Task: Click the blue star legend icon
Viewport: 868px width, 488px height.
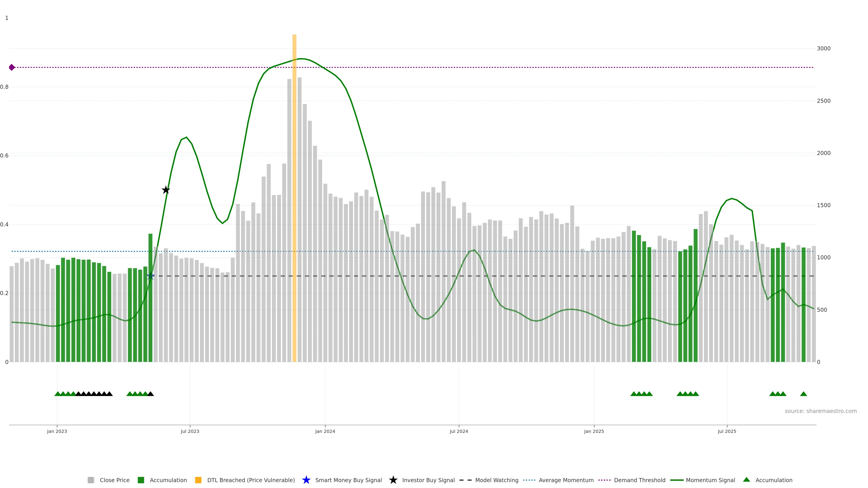Action: coord(306,480)
